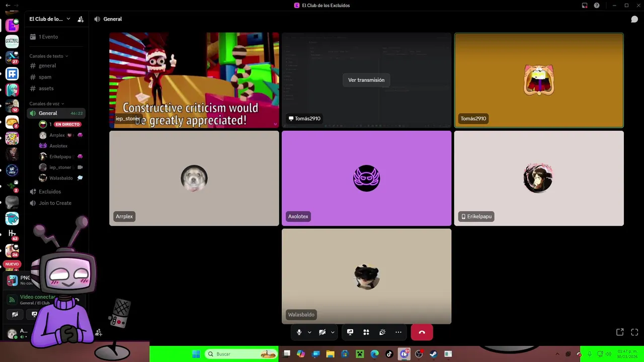
Task: Open File Explorer from the taskbar
Action: 330,354
